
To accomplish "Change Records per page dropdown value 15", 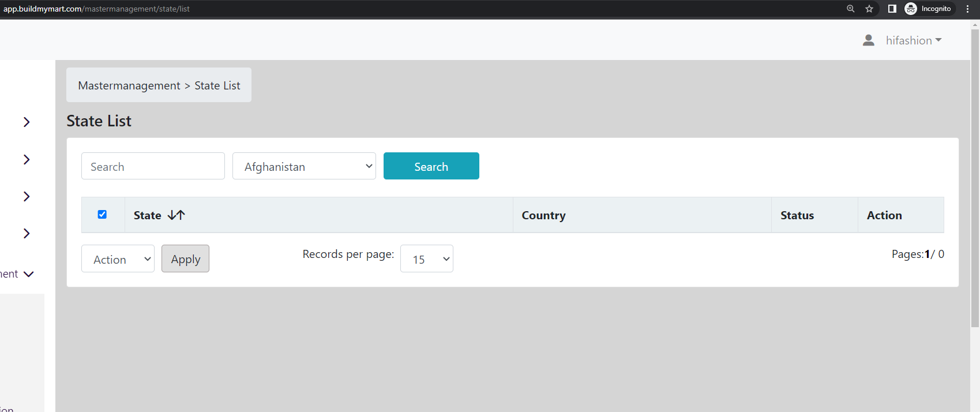I will tap(426, 259).
